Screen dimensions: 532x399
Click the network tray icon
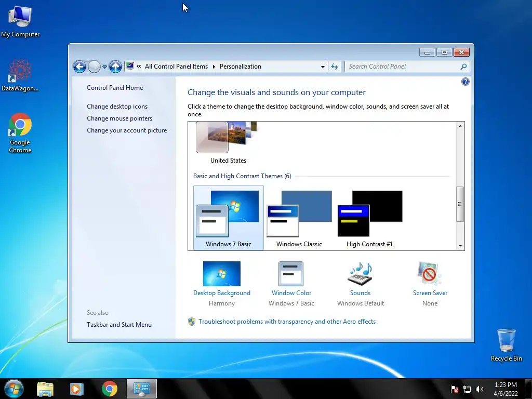[467, 389]
